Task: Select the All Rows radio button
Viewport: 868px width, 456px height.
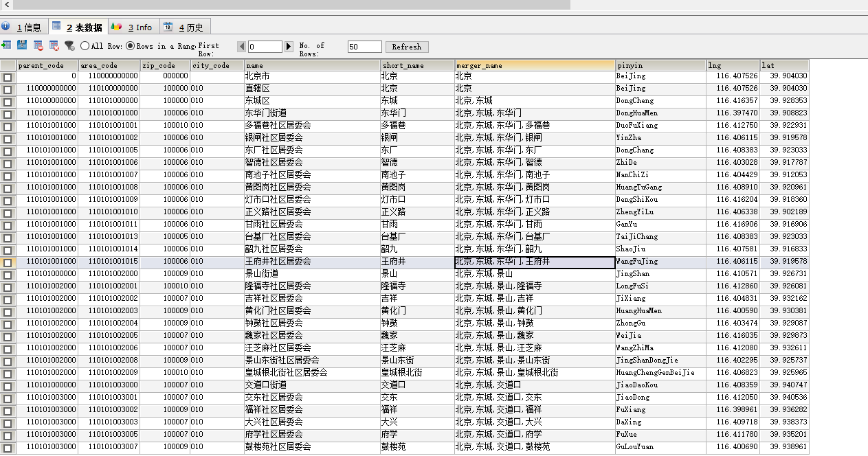Action: tap(84, 47)
